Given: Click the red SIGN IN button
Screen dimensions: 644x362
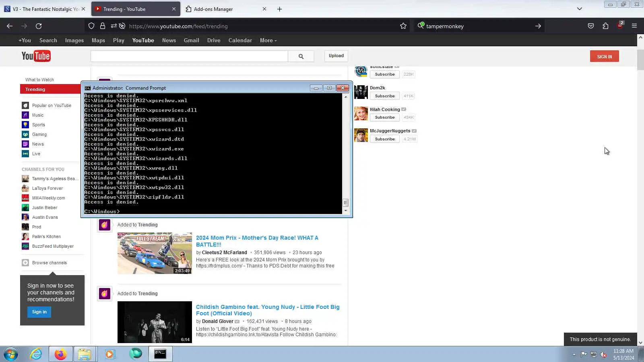Looking at the screenshot, I should [x=605, y=56].
